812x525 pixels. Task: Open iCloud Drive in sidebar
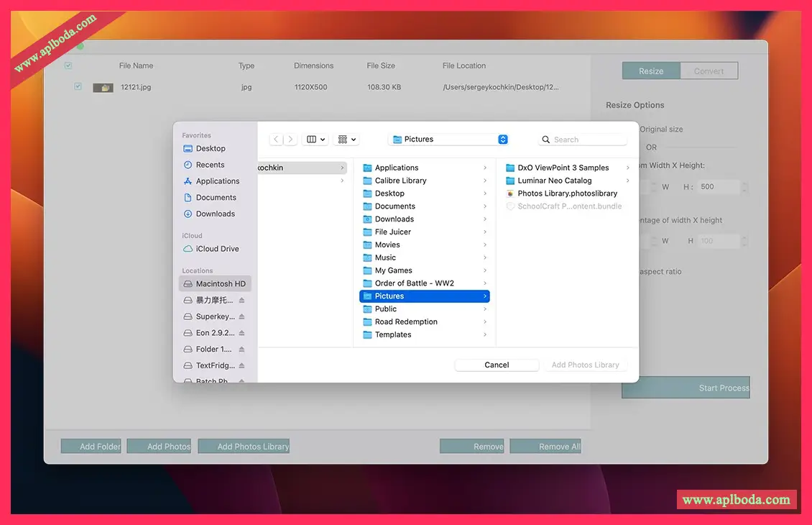pyautogui.click(x=217, y=249)
